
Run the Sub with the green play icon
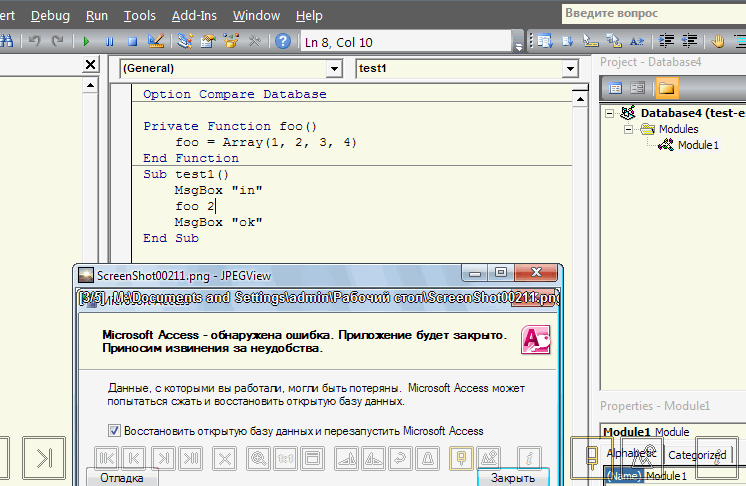click(x=86, y=42)
